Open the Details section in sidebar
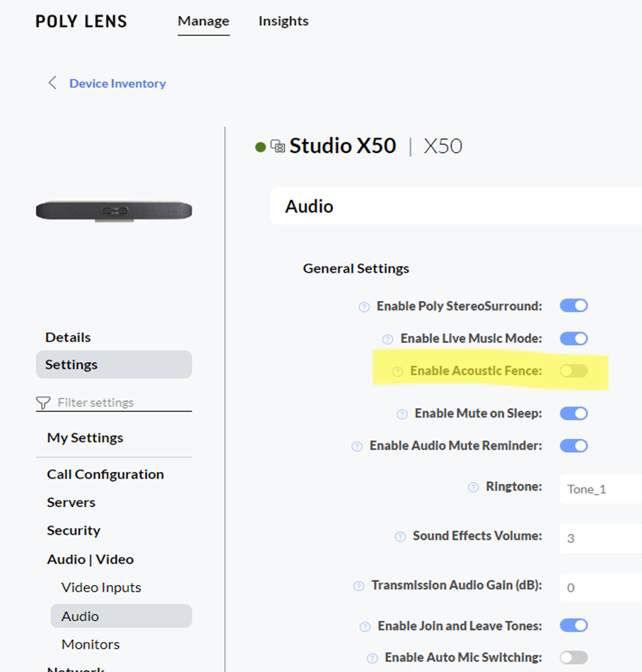 point(68,338)
